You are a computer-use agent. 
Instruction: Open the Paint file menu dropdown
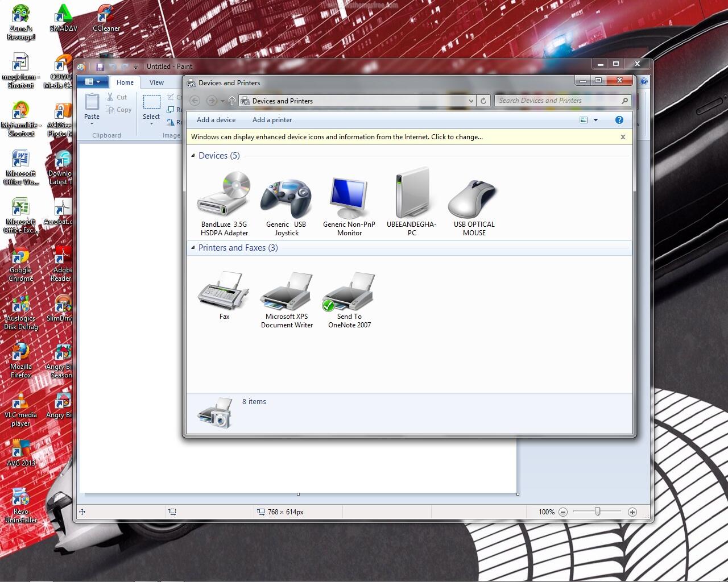click(92, 82)
